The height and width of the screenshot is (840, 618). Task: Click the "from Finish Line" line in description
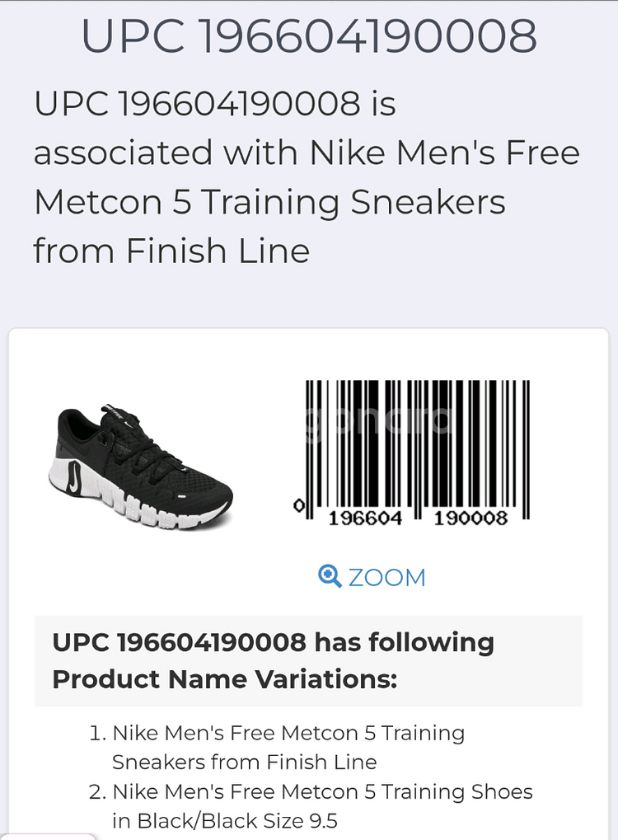[171, 251]
